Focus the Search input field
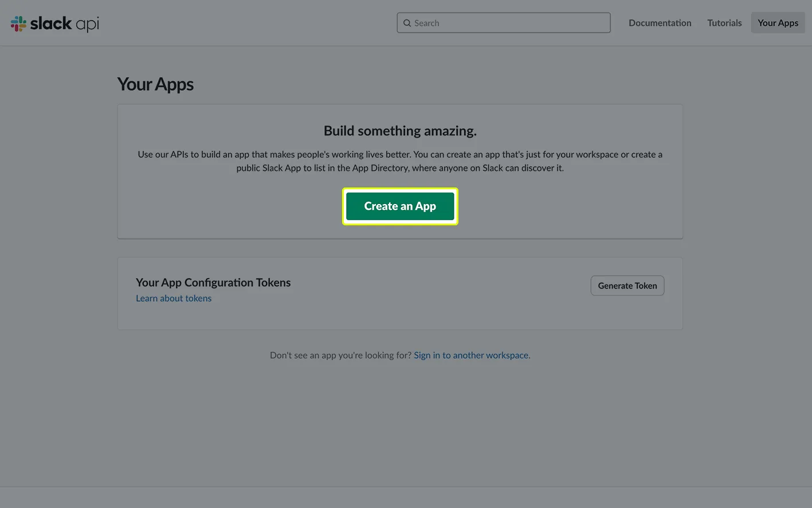Image resolution: width=812 pixels, height=508 pixels. click(x=504, y=23)
